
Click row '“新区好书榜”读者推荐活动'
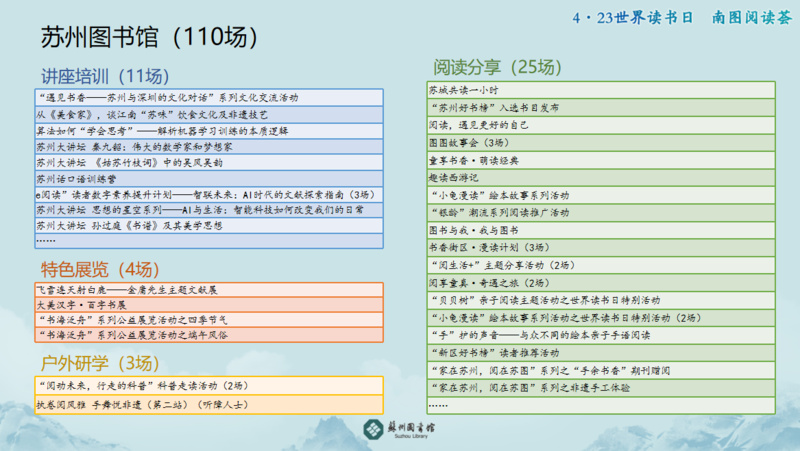tap(601, 353)
